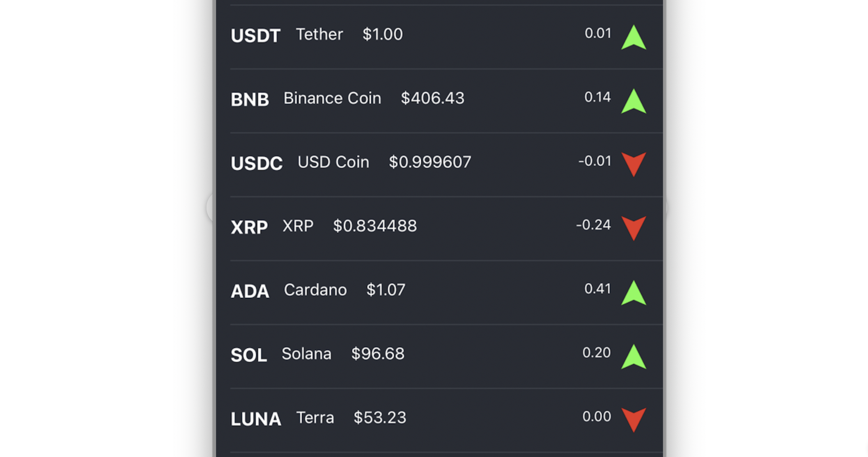Click the -0.24 change value for XRP
868x457 pixels.
click(593, 225)
